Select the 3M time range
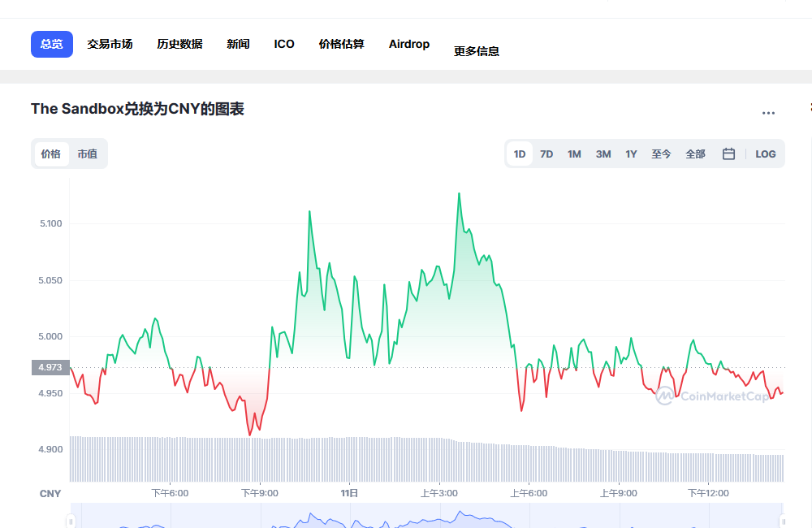The width and height of the screenshot is (812, 528). click(603, 154)
